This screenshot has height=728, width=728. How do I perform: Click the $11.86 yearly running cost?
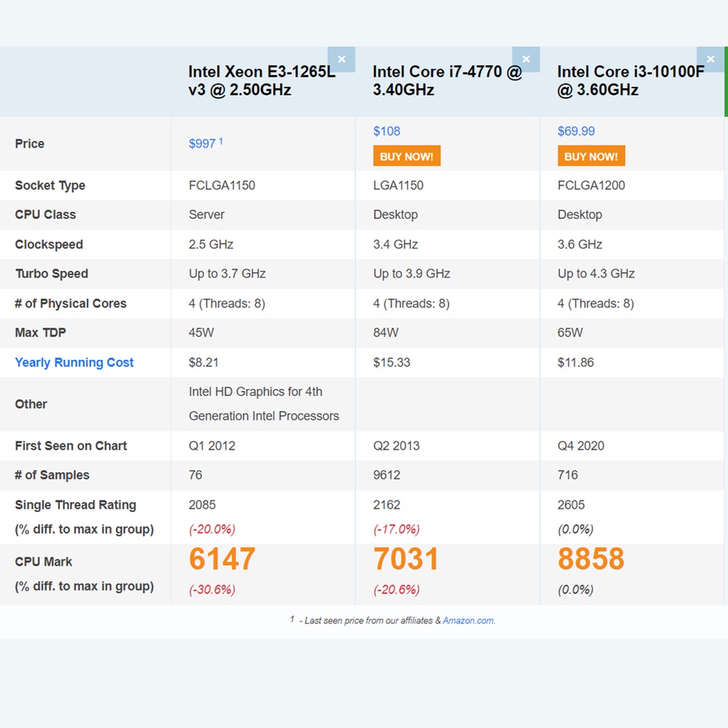click(576, 362)
